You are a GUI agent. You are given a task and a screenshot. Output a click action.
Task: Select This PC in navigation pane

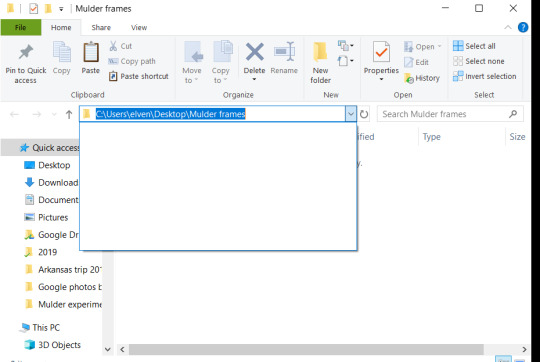point(40,327)
